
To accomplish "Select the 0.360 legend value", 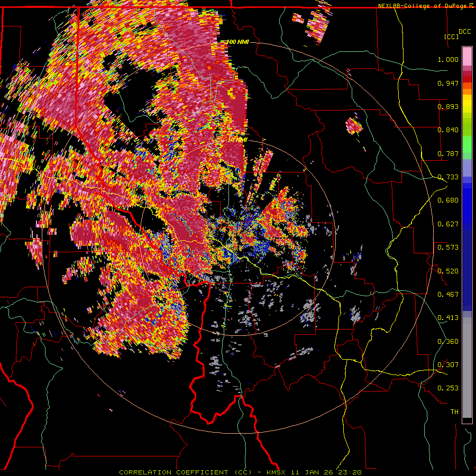I will [x=448, y=342].
